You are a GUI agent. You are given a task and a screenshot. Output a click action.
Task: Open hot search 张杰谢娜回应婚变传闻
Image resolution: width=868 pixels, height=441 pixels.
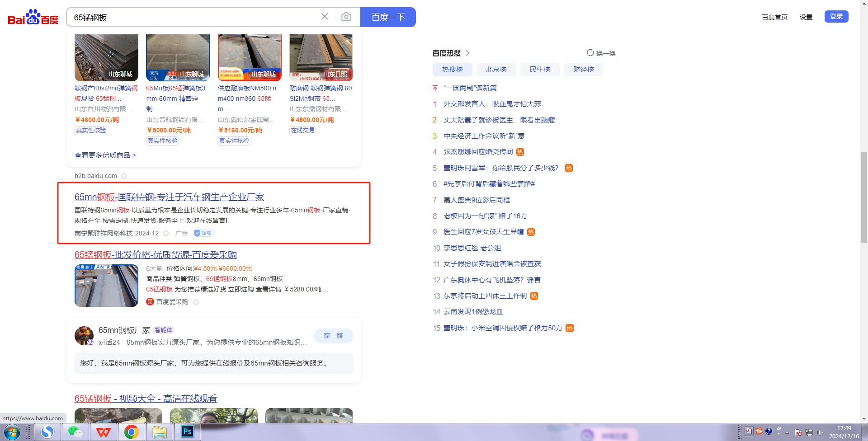(478, 152)
